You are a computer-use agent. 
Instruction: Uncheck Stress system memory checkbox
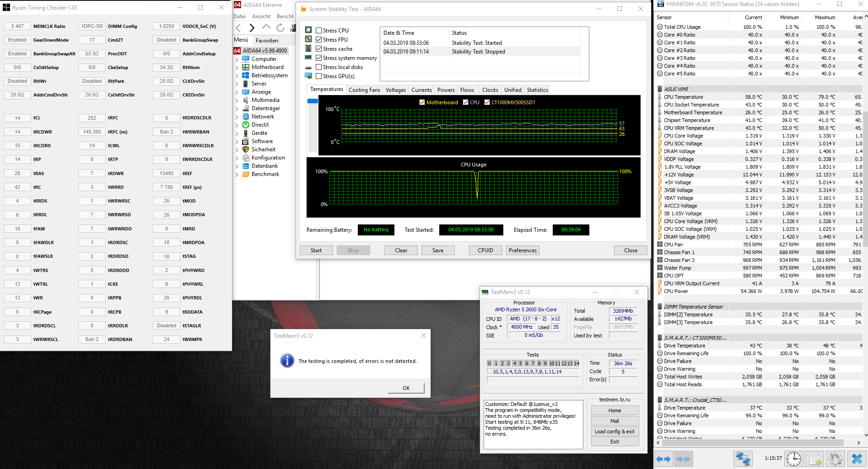coord(318,58)
